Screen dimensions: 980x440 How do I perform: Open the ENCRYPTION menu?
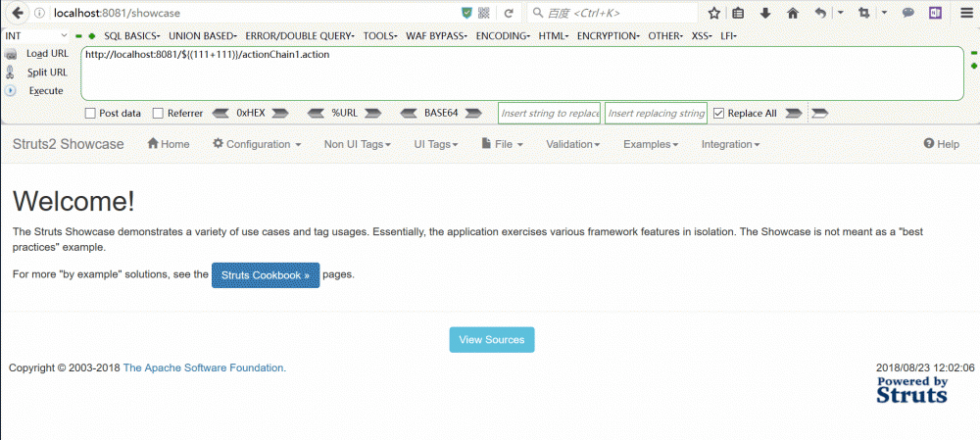point(609,36)
